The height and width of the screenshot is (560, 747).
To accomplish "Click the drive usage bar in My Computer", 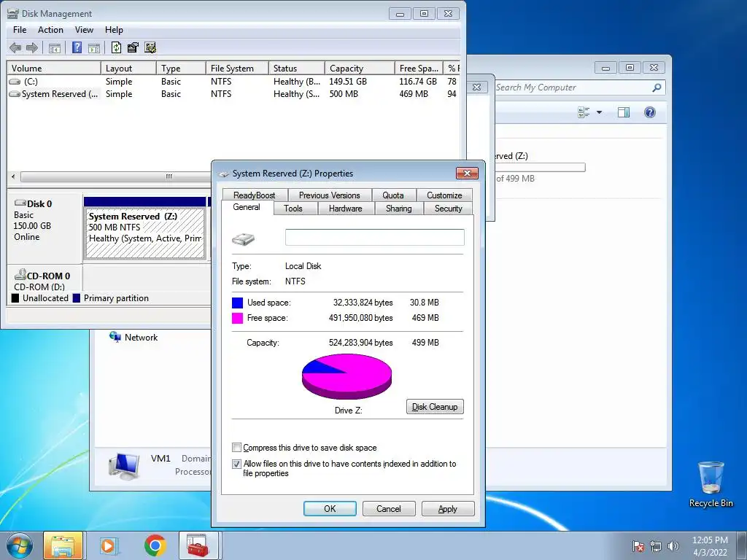I will (541, 167).
